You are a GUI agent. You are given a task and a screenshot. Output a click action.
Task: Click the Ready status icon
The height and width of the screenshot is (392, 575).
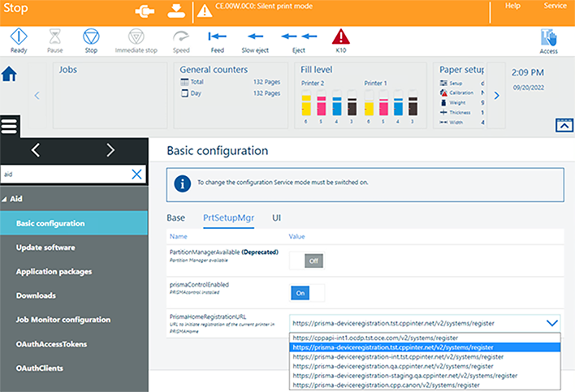pyautogui.click(x=18, y=37)
